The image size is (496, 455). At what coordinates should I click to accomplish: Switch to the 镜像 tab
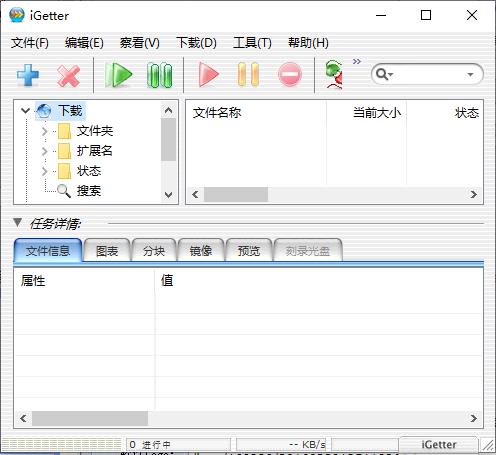tap(201, 251)
